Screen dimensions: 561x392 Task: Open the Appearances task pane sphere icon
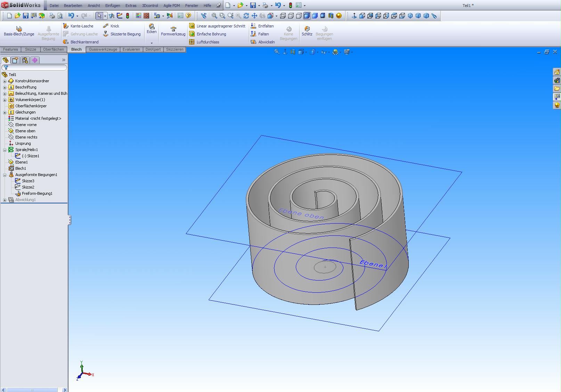pos(557,105)
